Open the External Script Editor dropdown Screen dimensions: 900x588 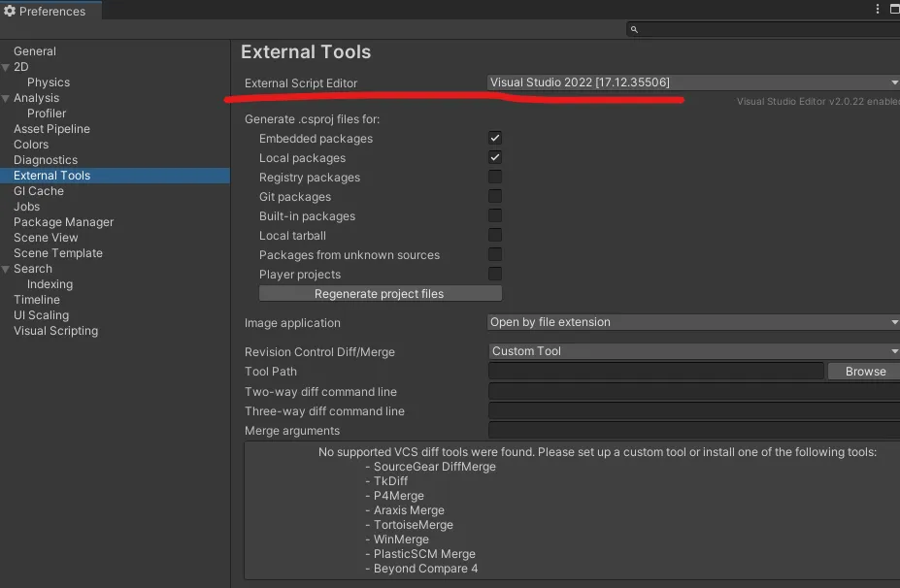(693, 82)
